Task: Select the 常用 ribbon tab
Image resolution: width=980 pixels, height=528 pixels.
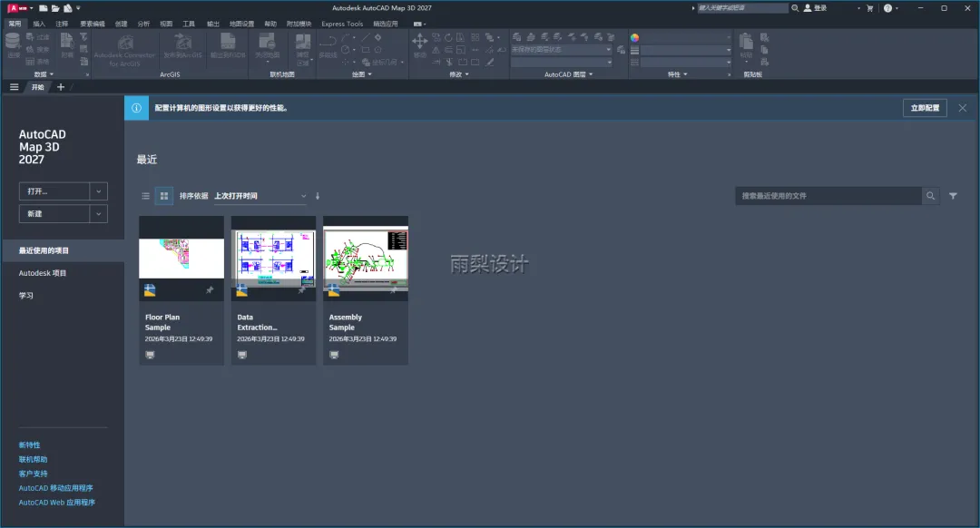Action: coord(15,24)
